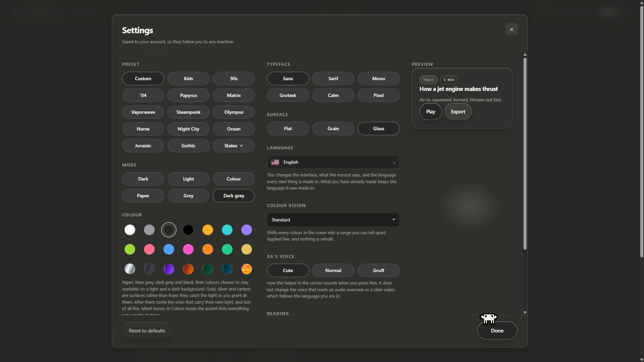Screen dimensions: 644x362
Task: Select the Custom preset
Action: coord(143,79)
